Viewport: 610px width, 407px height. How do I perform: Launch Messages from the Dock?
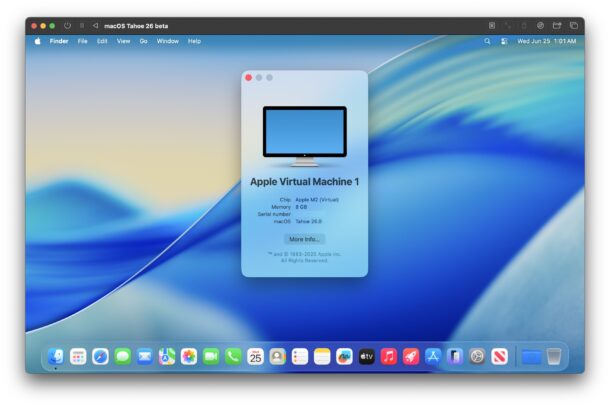pos(123,356)
